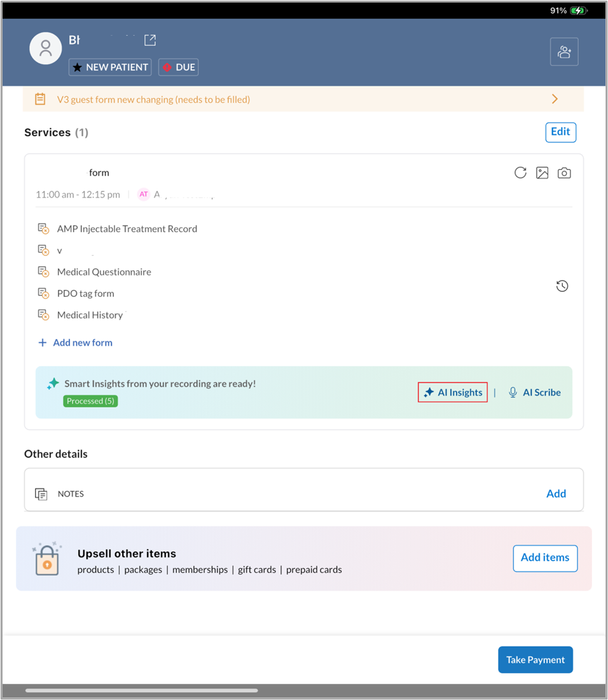Open AMP Injectable Treatment Record form
Screen dimensions: 608x700
click(x=127, y=229)
